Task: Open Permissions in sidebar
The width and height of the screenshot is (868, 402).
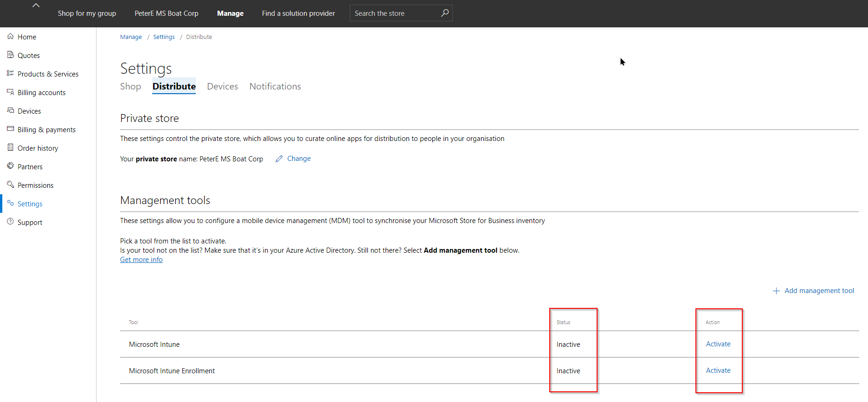Action: pyautogui.click(x=35, y=185)
